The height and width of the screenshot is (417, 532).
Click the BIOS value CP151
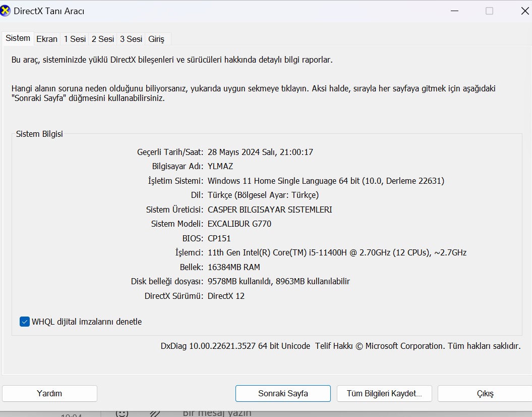pos(219,238)
